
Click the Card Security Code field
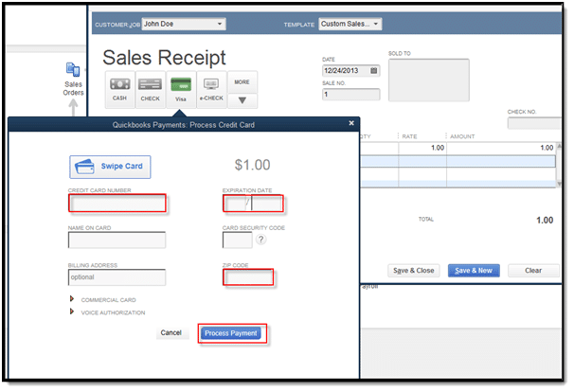point(237,240)
